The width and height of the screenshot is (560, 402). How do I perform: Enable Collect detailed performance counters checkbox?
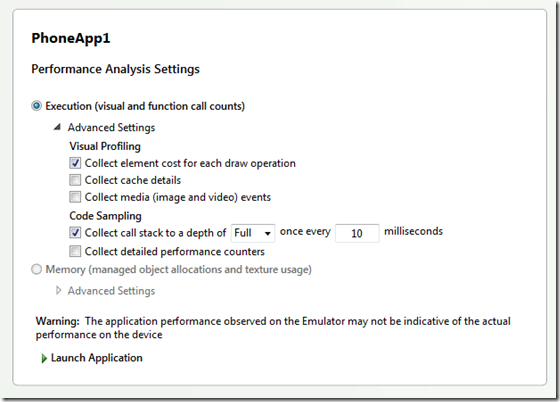(x=75, y=251)
